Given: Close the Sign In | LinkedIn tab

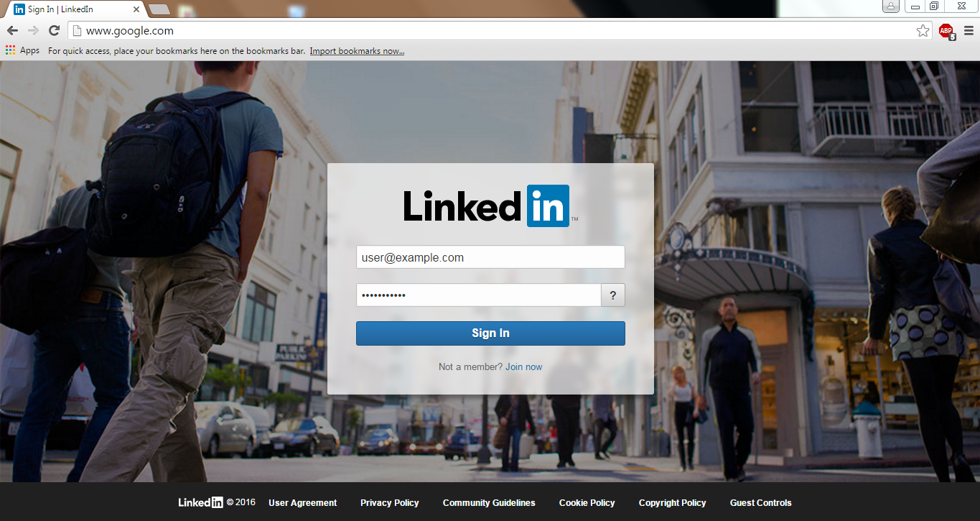Looking at the screenshot, I should [x=136, y=9].
